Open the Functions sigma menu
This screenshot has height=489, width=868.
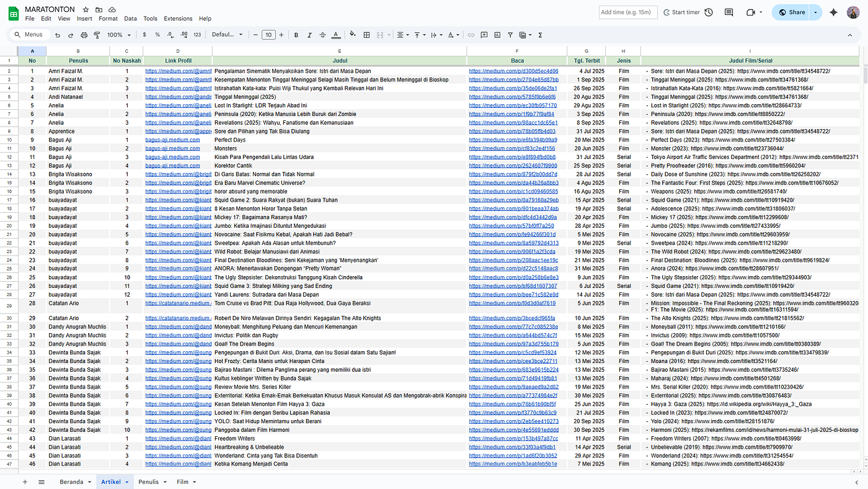(x=540, y=35)
